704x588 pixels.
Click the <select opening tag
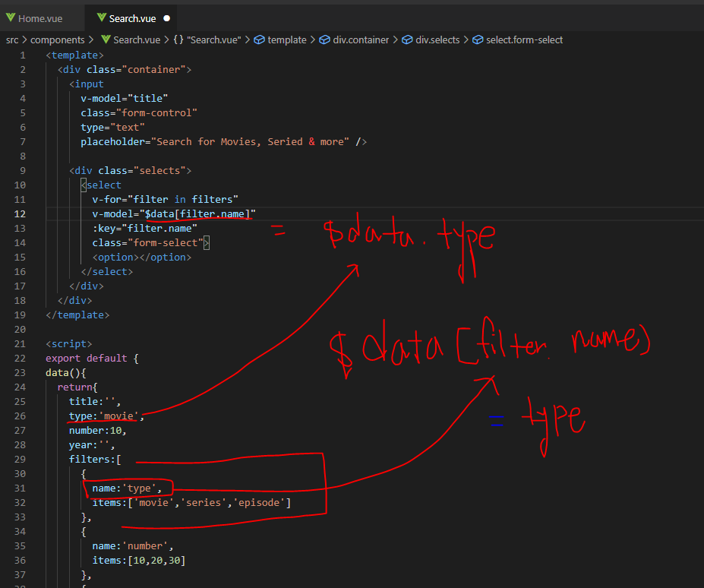101,185
